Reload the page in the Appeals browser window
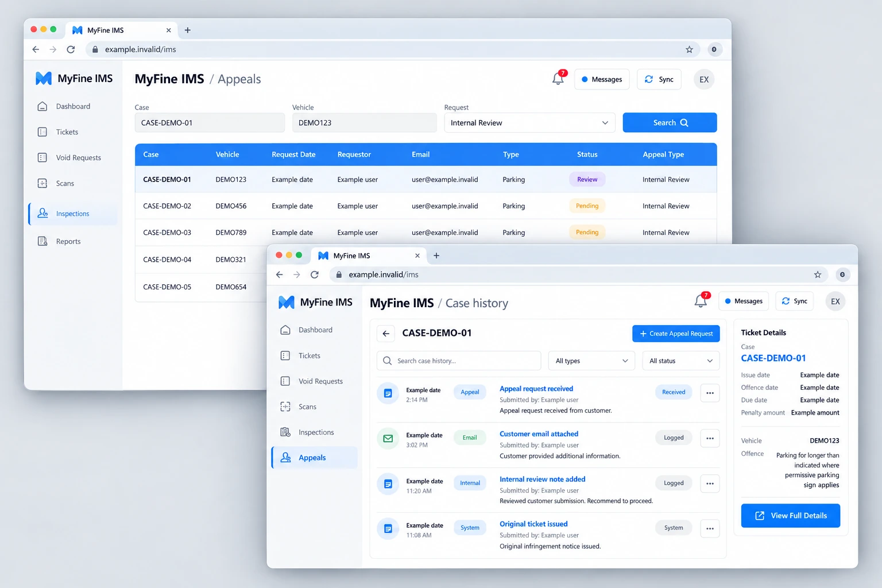The width and height of the screenshot is (882, 588). 71,49
